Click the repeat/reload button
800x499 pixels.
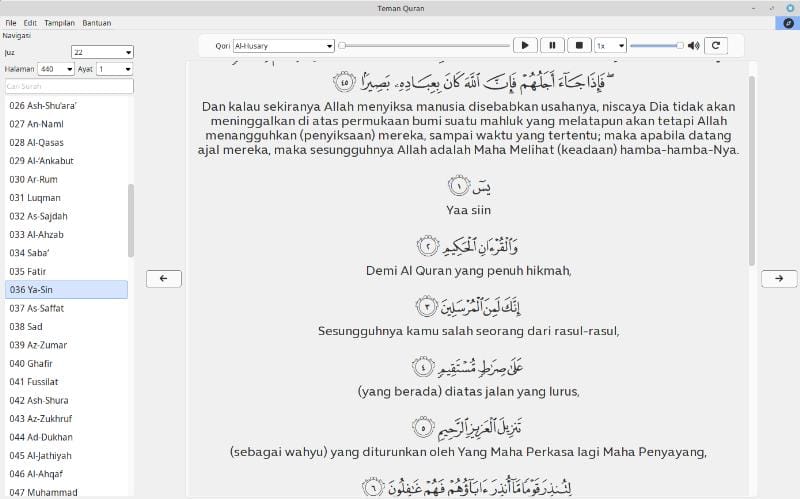(x=716, y=45)
